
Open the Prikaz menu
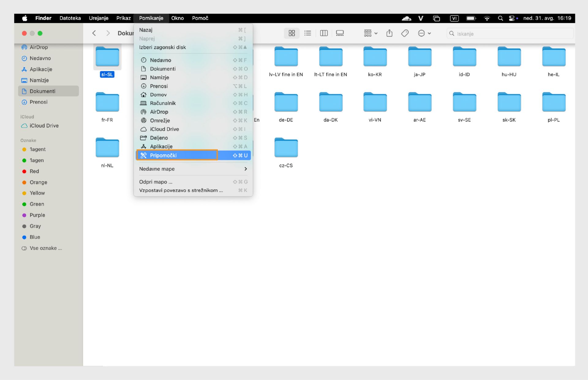tap(123, 18)
